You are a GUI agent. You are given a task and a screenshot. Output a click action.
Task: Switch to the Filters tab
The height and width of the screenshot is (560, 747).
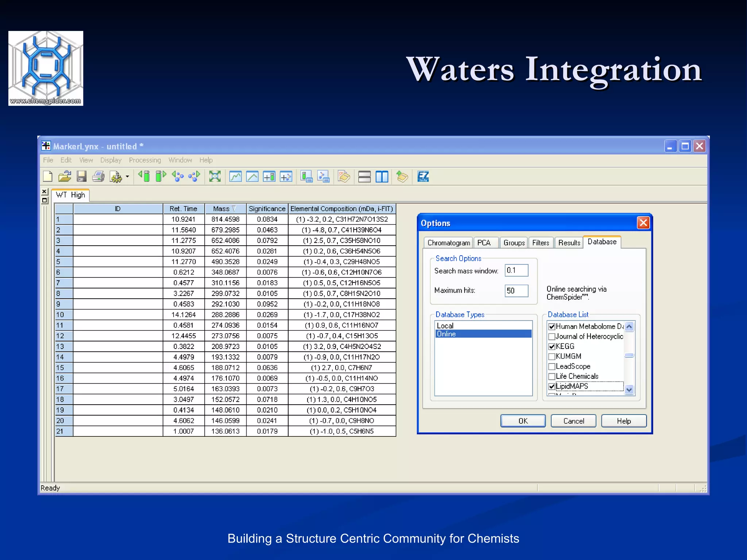tap(541, 243)
